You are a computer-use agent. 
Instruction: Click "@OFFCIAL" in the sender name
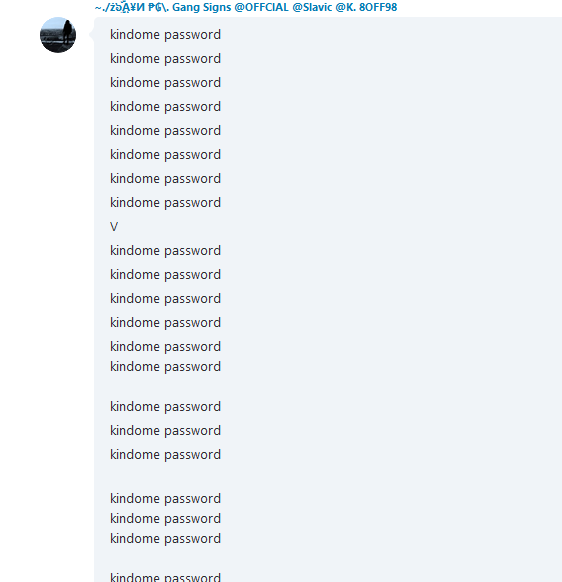(261, 7)
